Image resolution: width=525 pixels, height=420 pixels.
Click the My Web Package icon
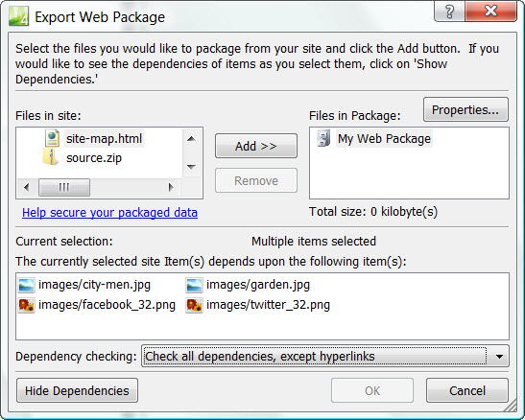tap(323, 138)
